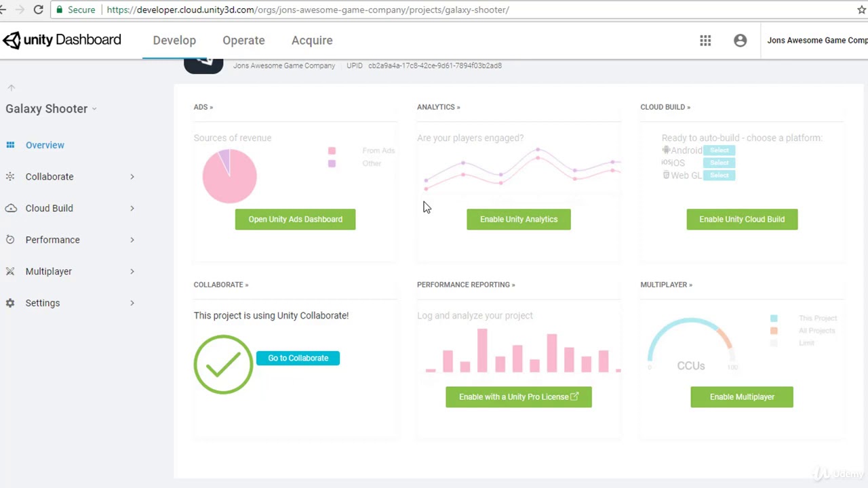
Task: Click the Performance sidebar icon
Action: pos(10,240)
